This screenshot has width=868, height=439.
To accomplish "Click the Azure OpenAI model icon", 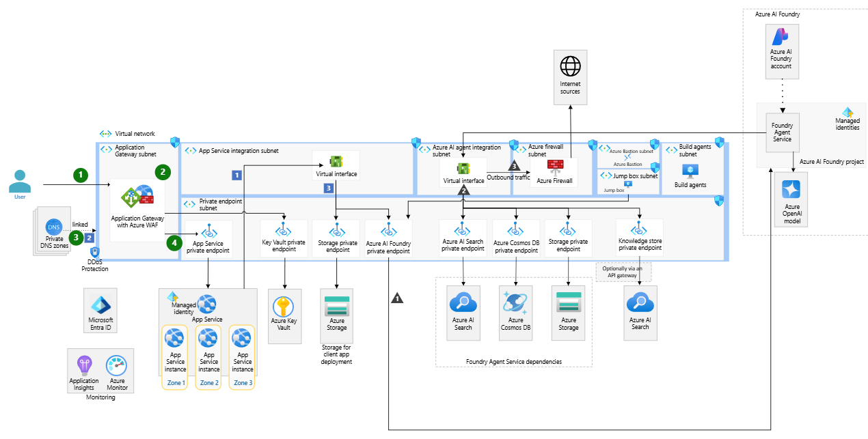I will click(x=791, y=188).
